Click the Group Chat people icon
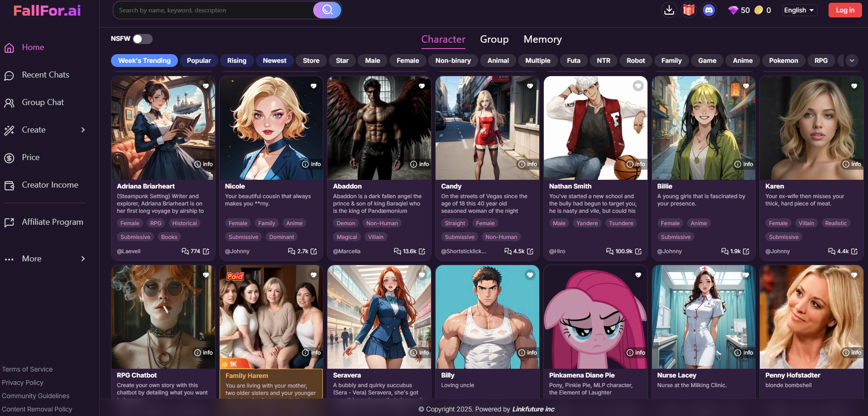Viewport: 868px width, 416px height. coord(9,103)
